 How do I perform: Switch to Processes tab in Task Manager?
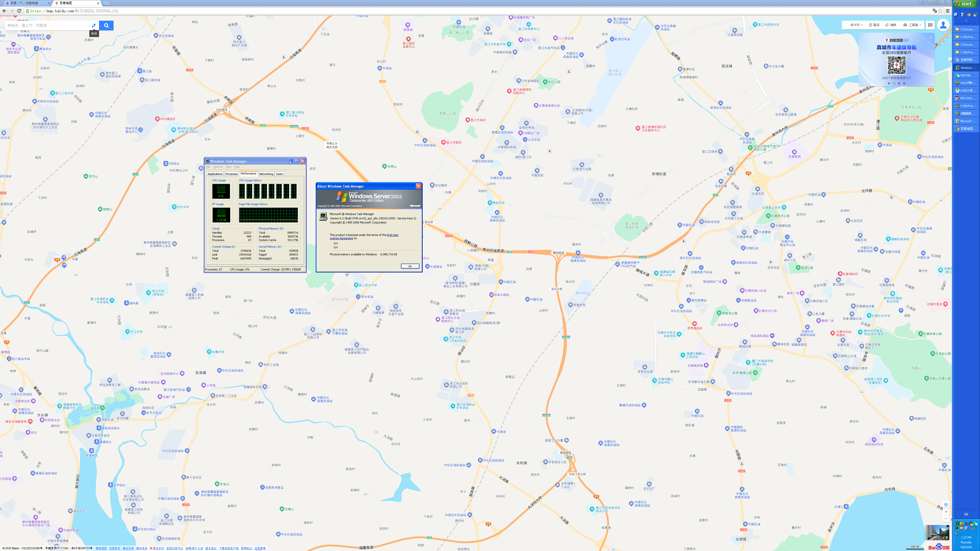point(231,174)
